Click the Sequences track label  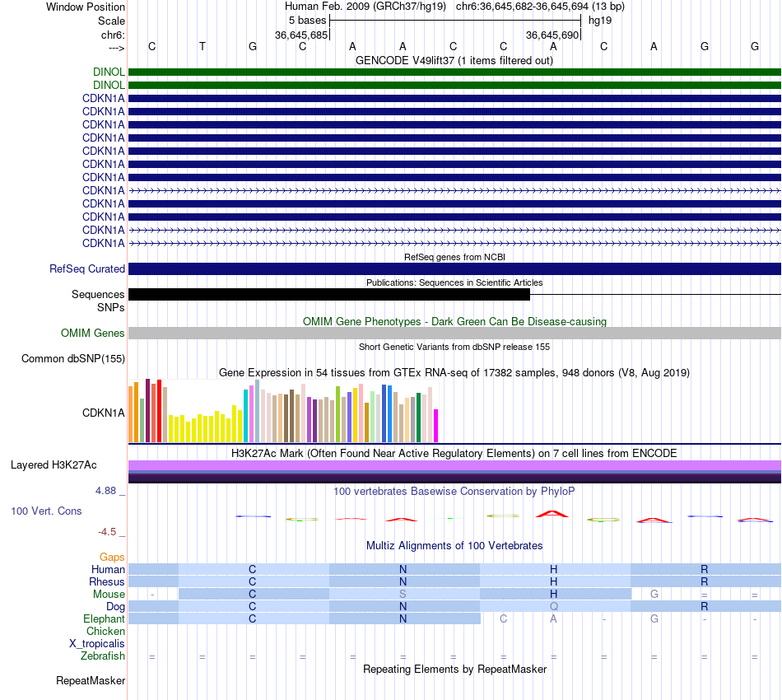click(98, 294)
